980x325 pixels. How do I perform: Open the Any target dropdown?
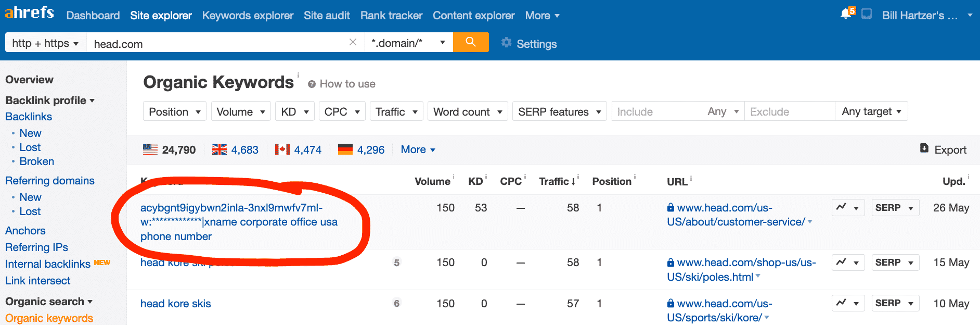pyautogui.click(x=872, y=111)
